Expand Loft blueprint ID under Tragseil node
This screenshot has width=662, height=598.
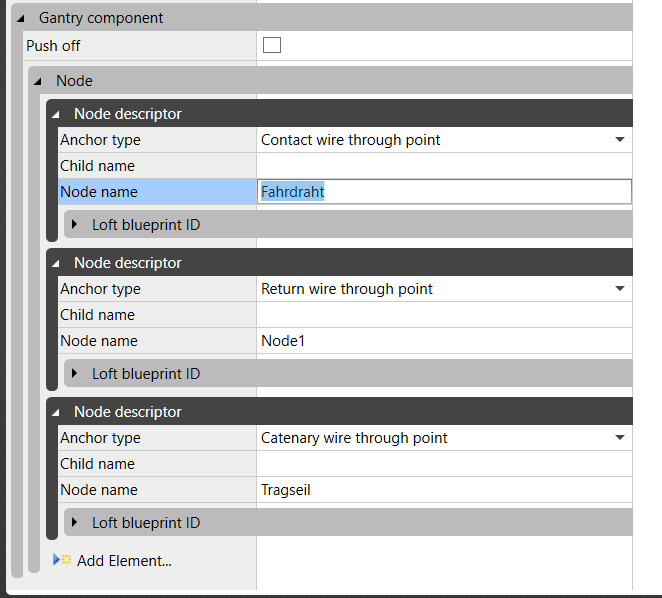pyautogui.click(x=75, y=523)
